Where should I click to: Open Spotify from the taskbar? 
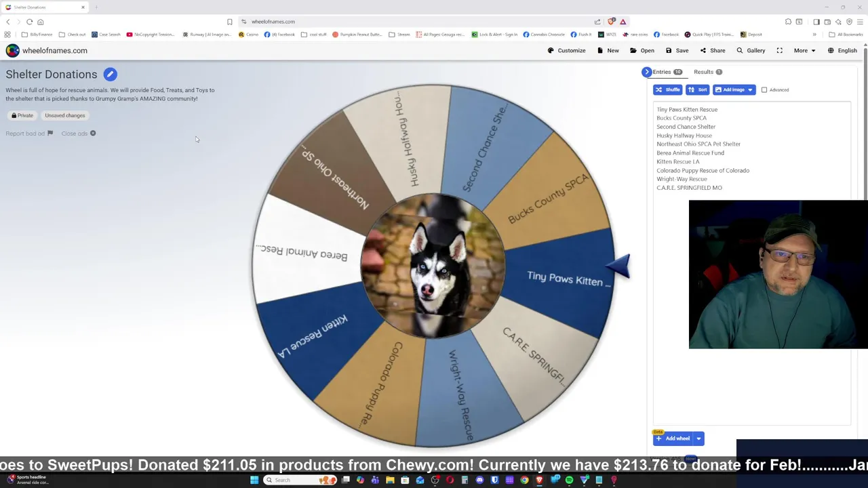tap(569, 480)
